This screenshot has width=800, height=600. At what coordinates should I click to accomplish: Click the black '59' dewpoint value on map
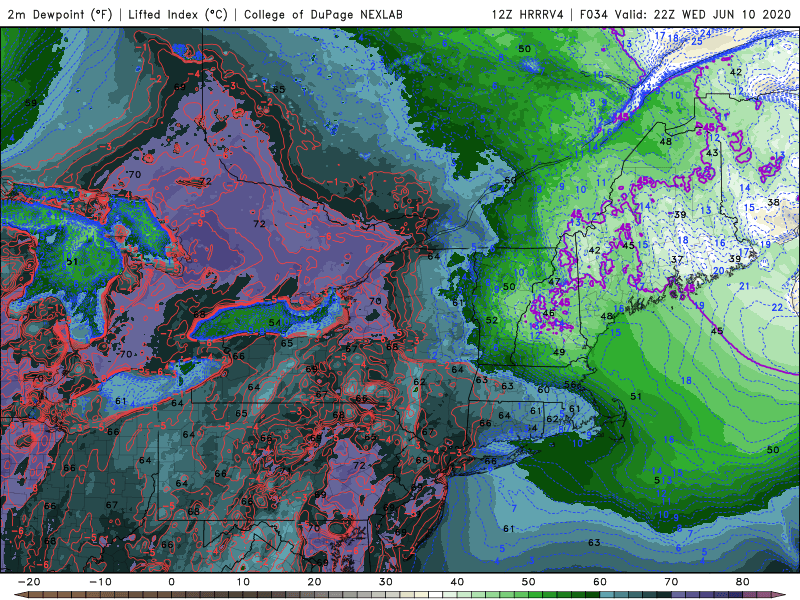point(31,103)
